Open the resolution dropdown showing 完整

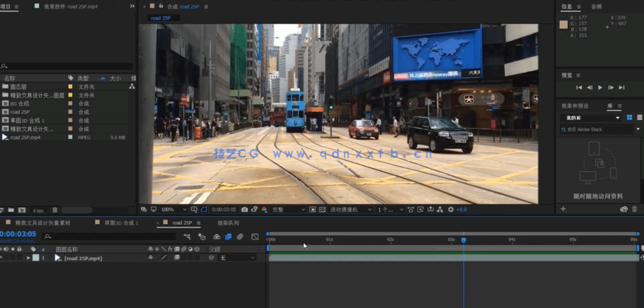click(288, 209)
